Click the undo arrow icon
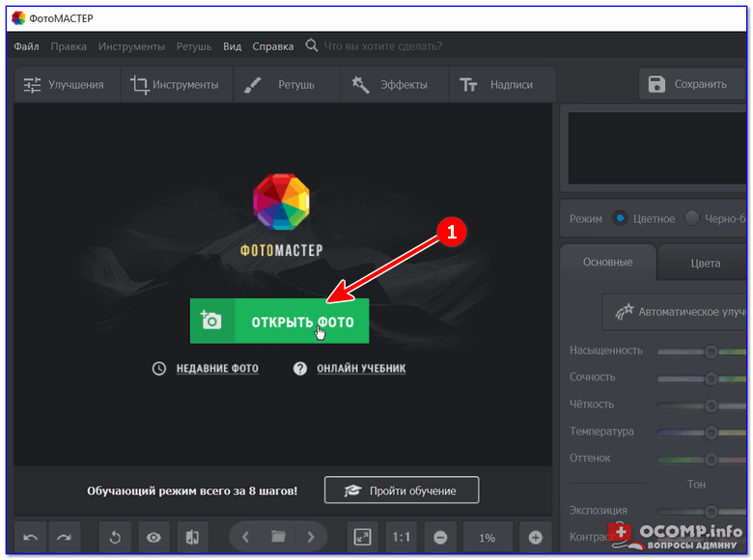 30,537
